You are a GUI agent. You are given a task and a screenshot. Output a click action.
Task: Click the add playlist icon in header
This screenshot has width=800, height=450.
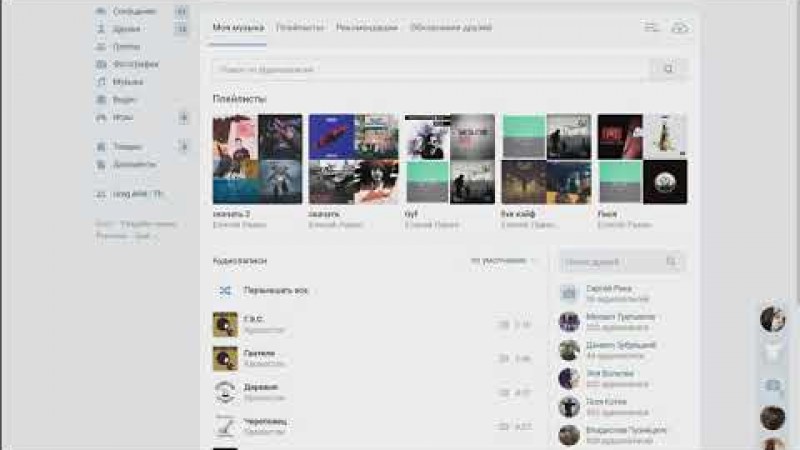(651, 28)
